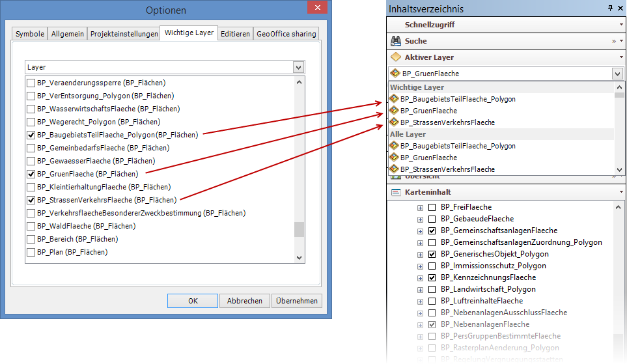The image size is (627, 364).
Task: Expand the BP_GebaeudeFlaeche tree node
Action: click(420, 219)
